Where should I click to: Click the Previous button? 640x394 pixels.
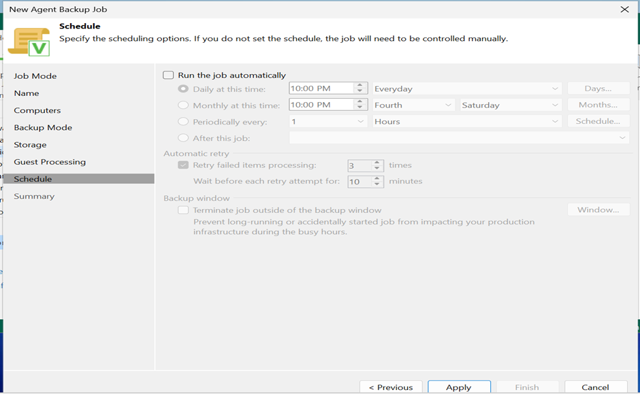pos(391,387)
